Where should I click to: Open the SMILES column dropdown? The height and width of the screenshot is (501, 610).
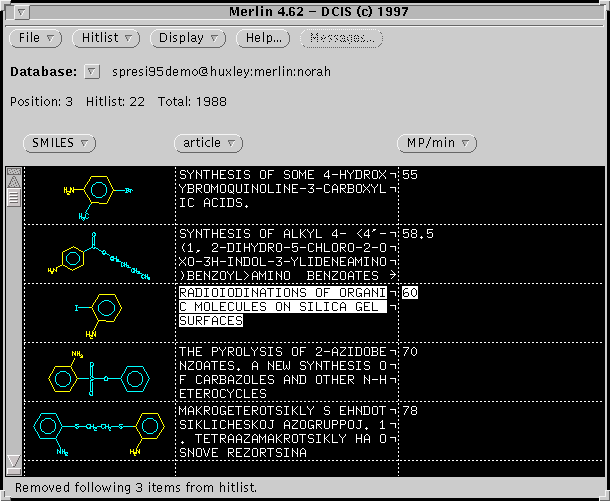click(x=60, y=143)
